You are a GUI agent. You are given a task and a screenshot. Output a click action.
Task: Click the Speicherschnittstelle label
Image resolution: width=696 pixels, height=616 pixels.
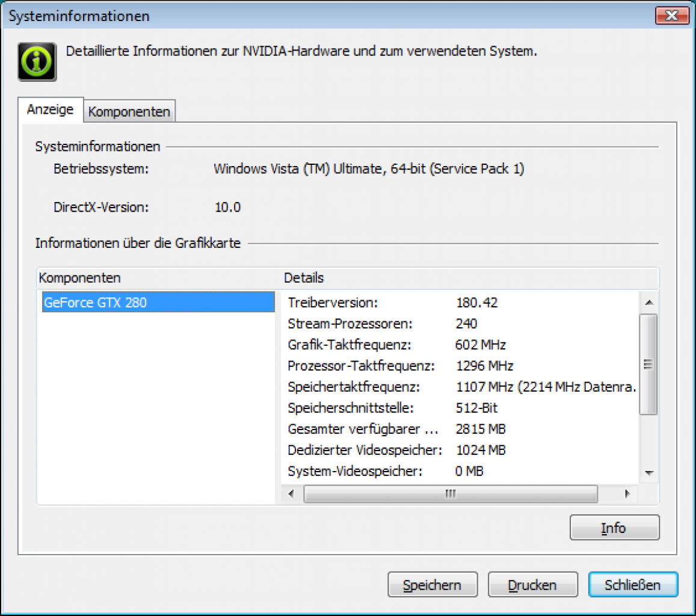pyautogui.click(x=351, y=408)
